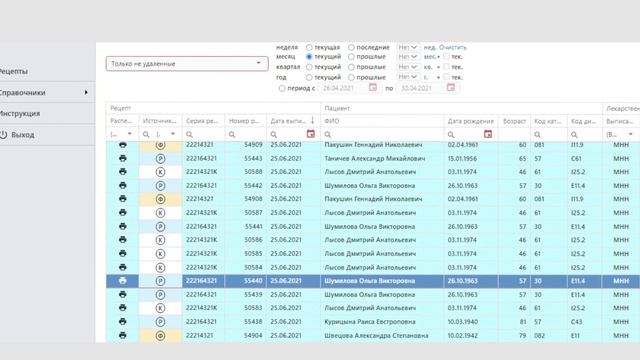Click the source icon in row 55443
Viewport: 640px width, 360px height.
click(160, 159)
